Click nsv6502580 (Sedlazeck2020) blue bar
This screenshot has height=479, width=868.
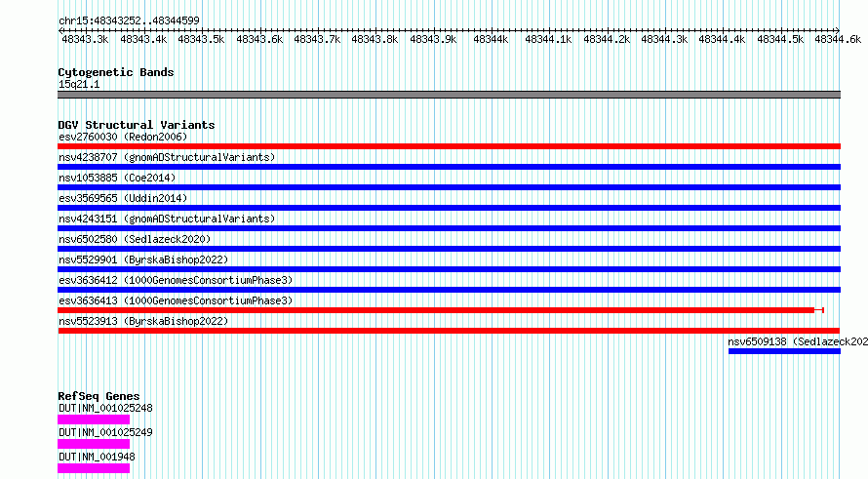pos(449,249)
